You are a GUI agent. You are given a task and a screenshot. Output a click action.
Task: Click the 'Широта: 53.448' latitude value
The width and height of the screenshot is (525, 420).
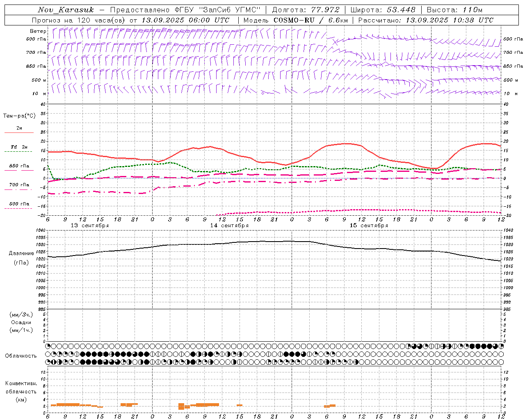click(x=383, y=10)
